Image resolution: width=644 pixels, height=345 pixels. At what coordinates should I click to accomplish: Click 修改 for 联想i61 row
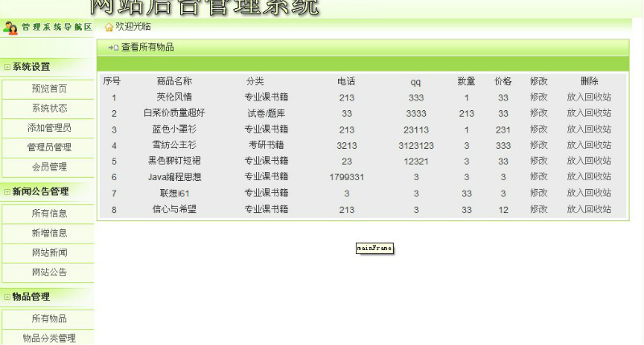(539, 193)
